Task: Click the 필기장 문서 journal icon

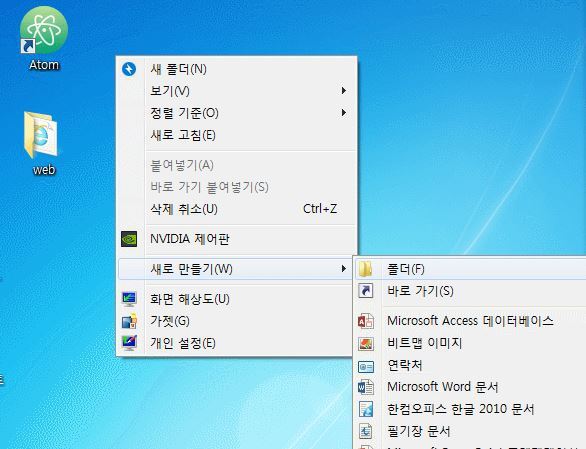Action: pos(366,431)
